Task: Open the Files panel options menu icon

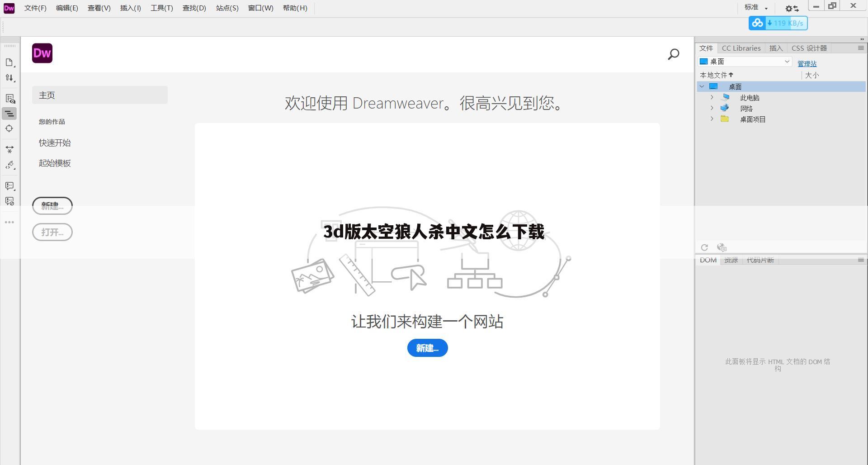Action: click(x=861, y=48)
